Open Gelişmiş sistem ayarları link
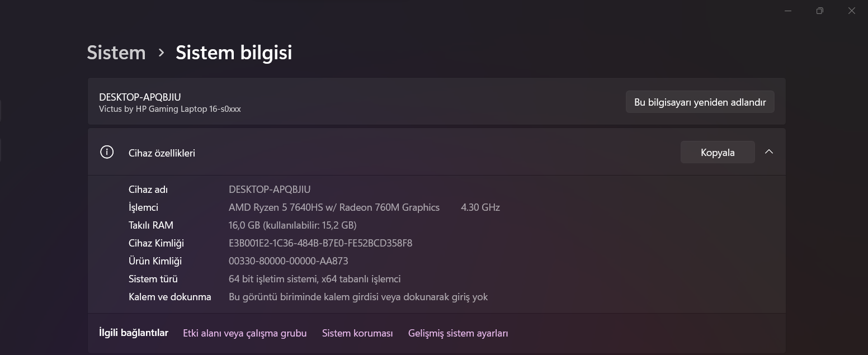 coord(458,333)
